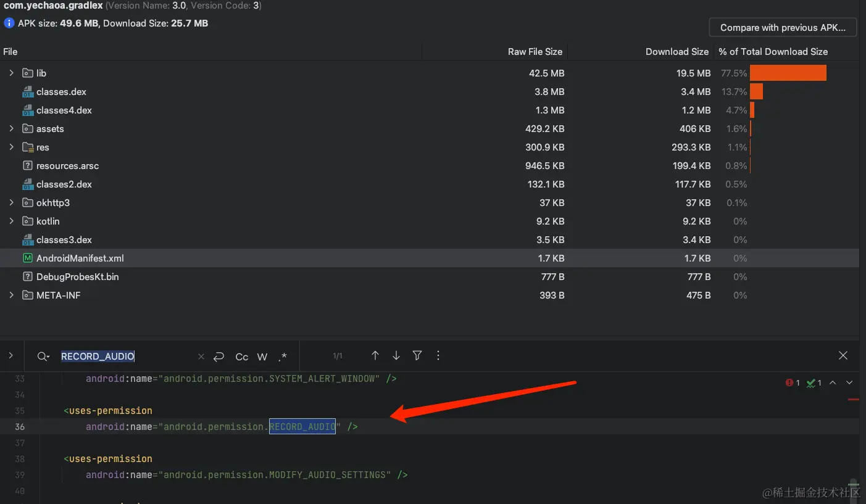Toggle Match Case (Cc) option
This screenshot has width=866, height=504.
pyautogui.click(x=242, y=357)
